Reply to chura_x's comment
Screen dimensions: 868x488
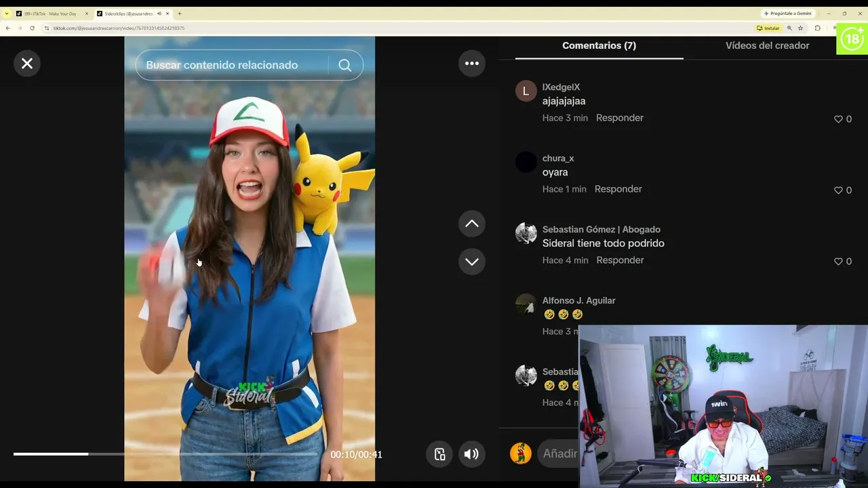pyautogui.click(x=618, y=189)
